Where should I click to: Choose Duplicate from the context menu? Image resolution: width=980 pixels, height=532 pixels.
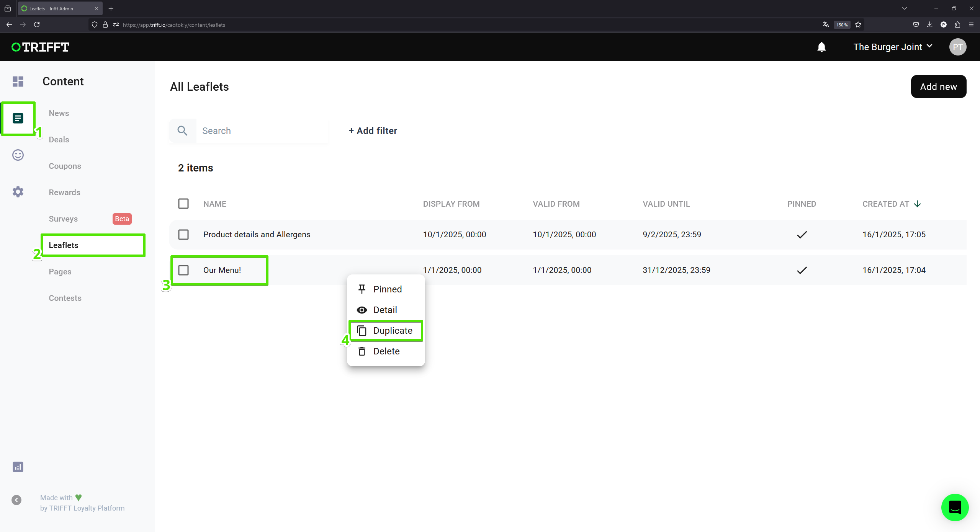pos(386,331)
